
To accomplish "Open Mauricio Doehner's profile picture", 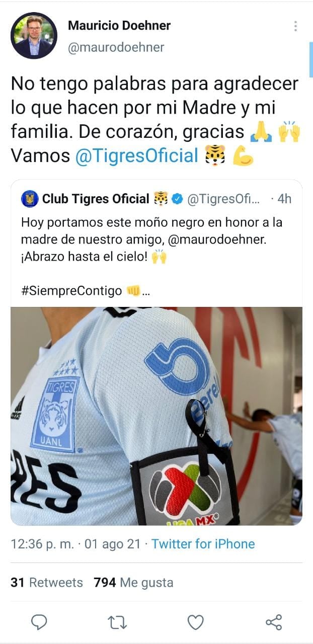I will (x=34, y=35).
